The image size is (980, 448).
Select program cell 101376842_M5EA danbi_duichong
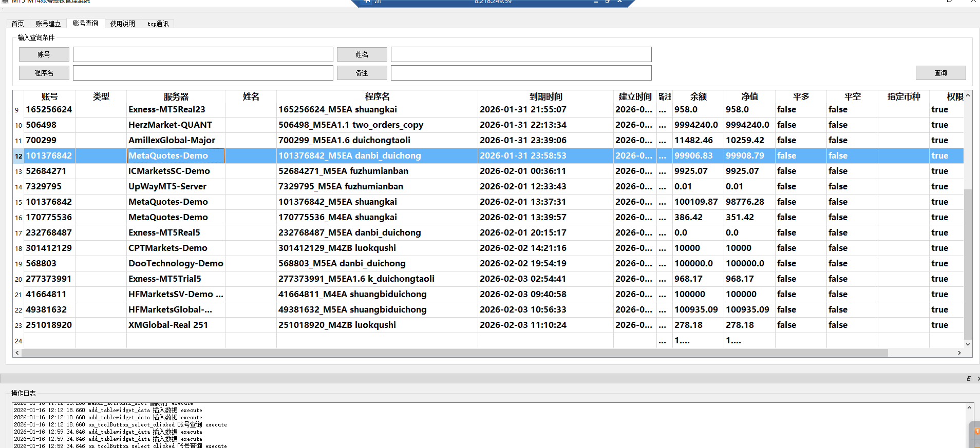click(377, 156)
